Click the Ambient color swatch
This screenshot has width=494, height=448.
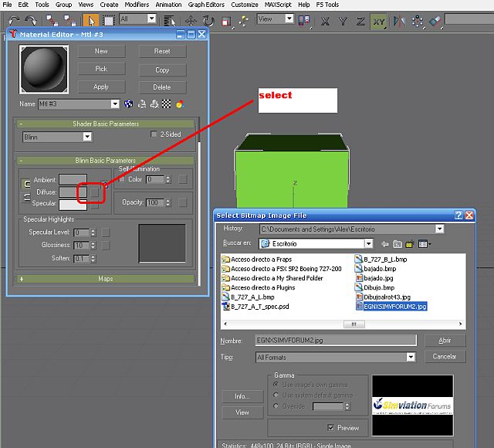click(x=73, y=180)
